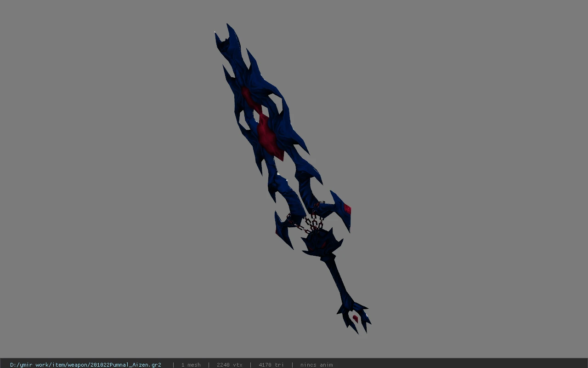588x368 pixels.
Task: Select the "2240 vtx" vertex count
Action: [x=229, y=365]
